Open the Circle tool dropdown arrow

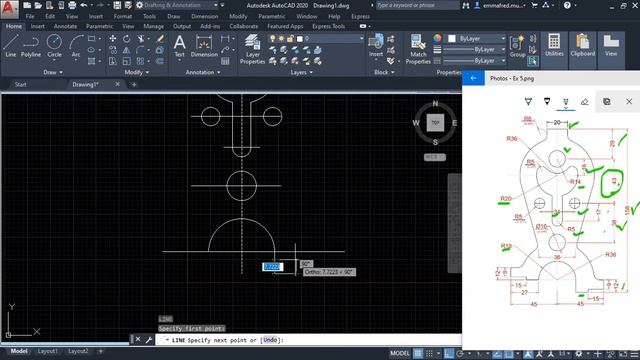click(x=54, y=60)
